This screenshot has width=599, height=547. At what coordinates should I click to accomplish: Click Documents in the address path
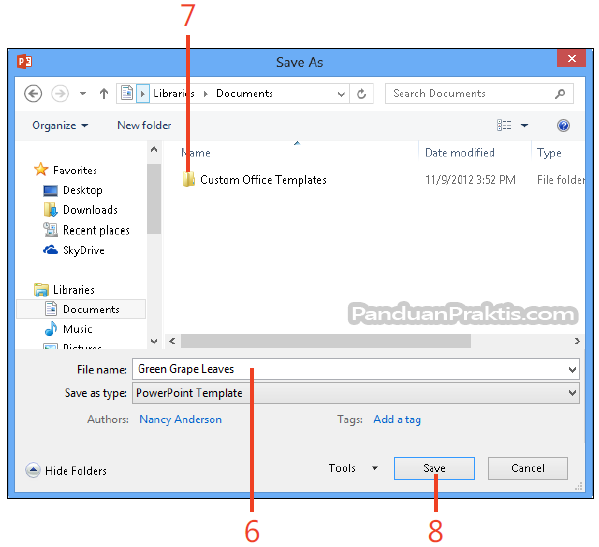point(244,93)
